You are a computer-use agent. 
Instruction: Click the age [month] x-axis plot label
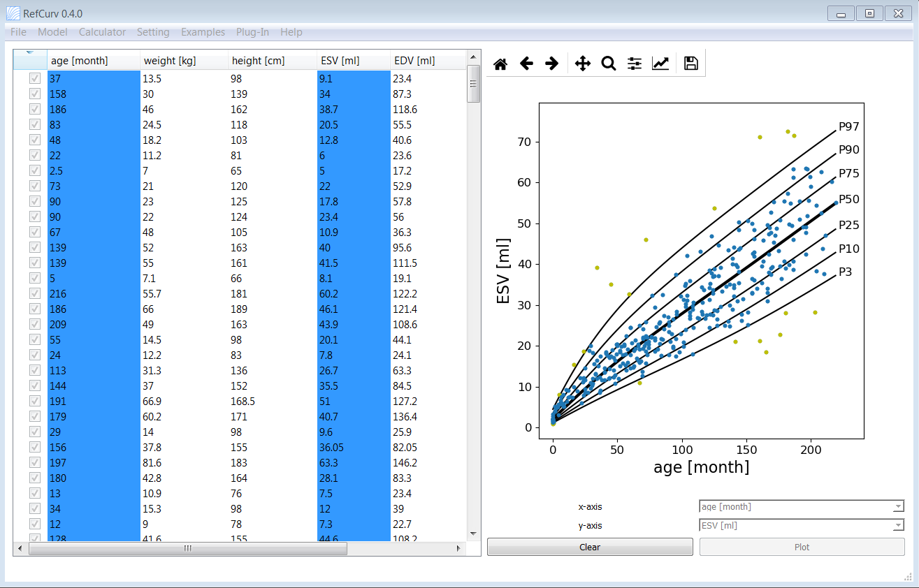click(x=702, y=467)
